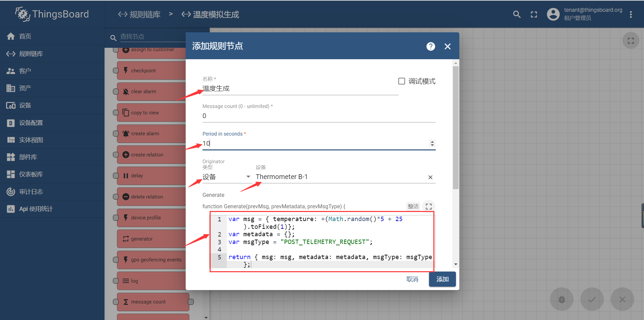644x320 pixels.
Task: Open the help icon in the dialog
Action: click(430, 46)
